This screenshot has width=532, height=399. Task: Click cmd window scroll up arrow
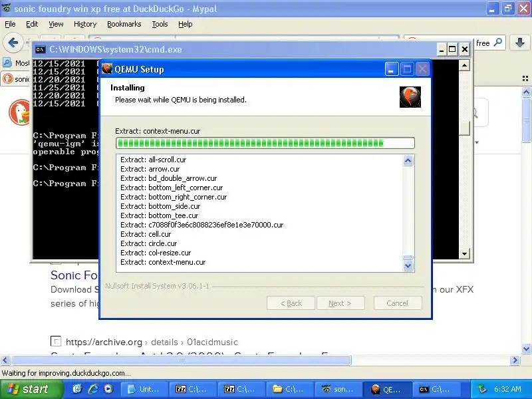(464, 65)
